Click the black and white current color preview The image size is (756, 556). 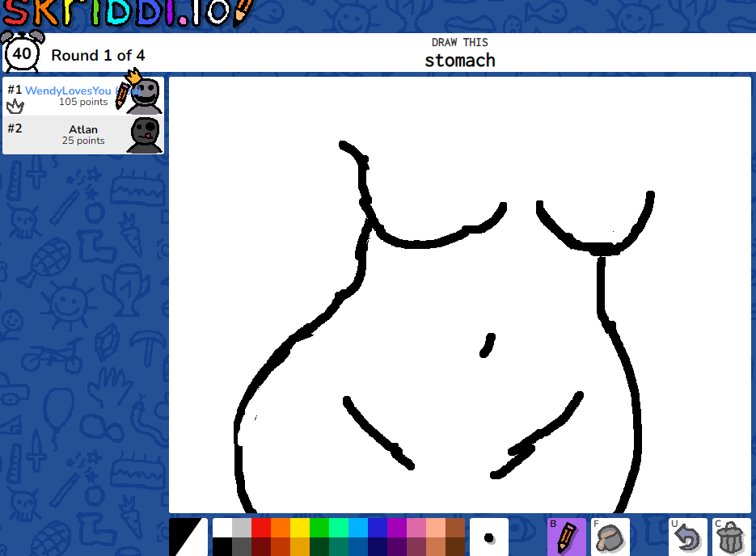[x=188, y=537]
